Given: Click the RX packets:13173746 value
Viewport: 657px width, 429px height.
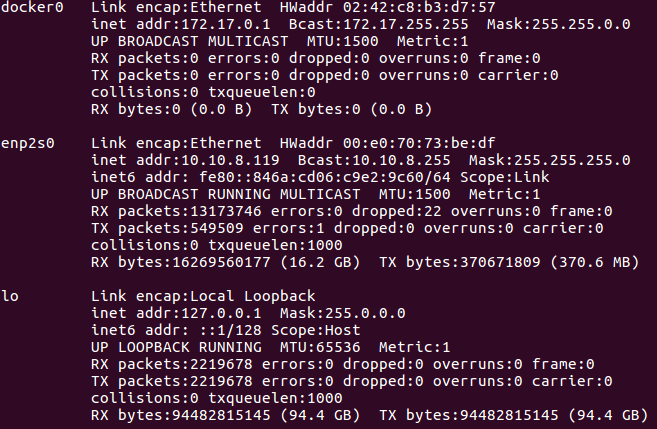Looking at the screenshot, I should pos(176,212).
